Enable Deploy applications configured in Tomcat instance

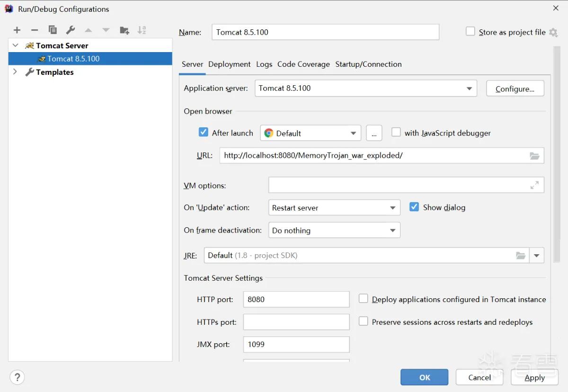pos(364,298)
